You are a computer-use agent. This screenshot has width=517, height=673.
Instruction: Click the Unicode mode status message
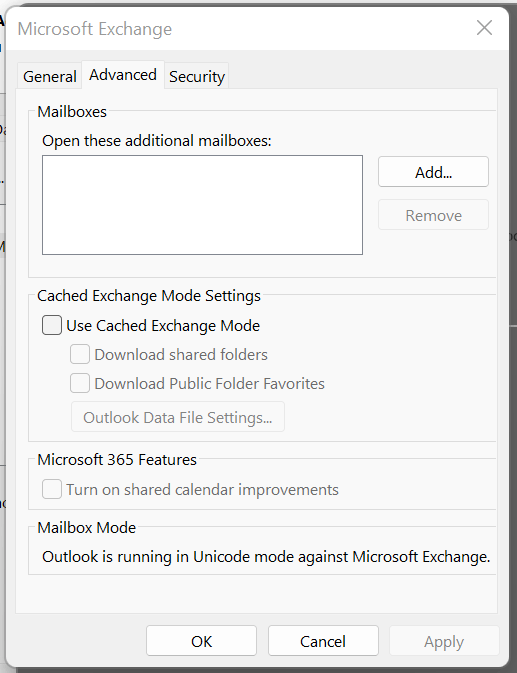tap(266, 557)
